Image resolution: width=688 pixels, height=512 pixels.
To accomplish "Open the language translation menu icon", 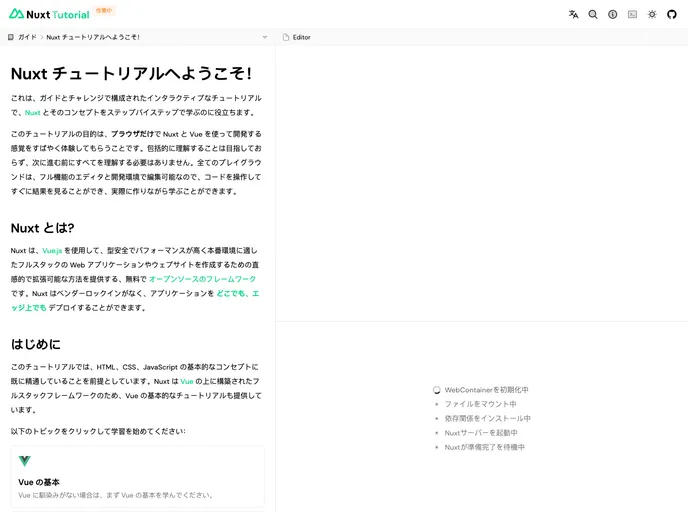I will click(x=573, y=14).
